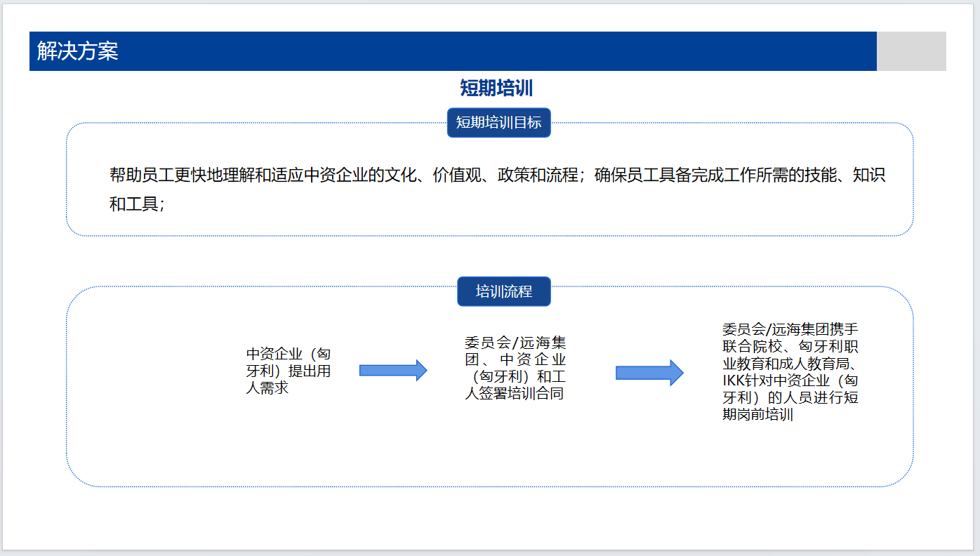Select the 中资企业（匈牙利）提出用人需求 text block
The image size is (980, 556).
[x=288, y=371]
